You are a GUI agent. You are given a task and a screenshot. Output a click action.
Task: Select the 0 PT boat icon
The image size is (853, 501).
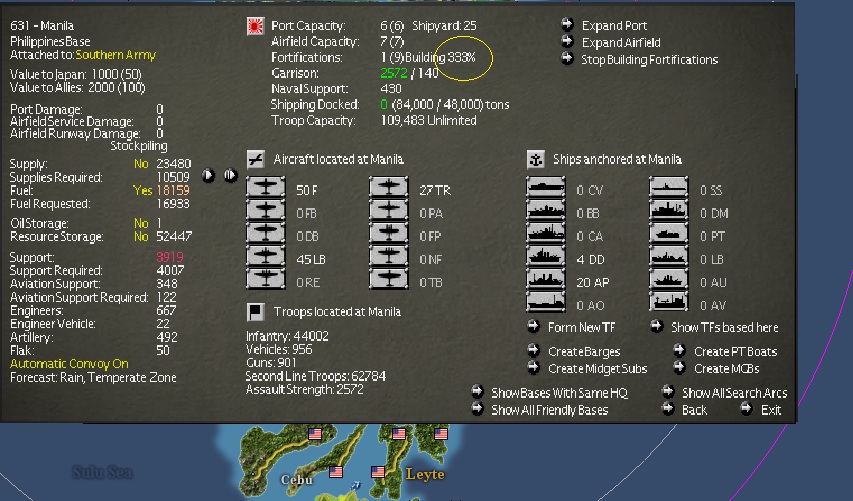click(x=669, y=233)
